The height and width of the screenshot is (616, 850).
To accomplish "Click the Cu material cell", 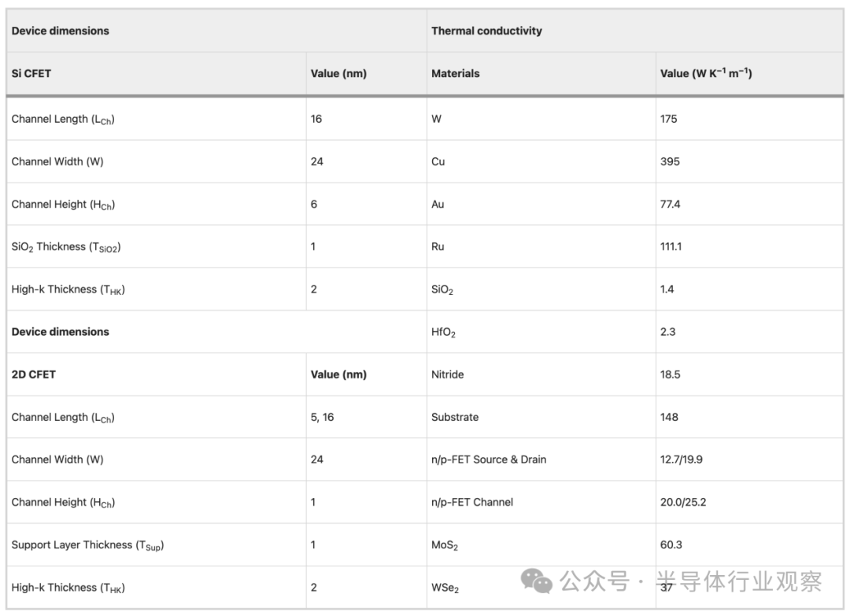I will 438,161.
